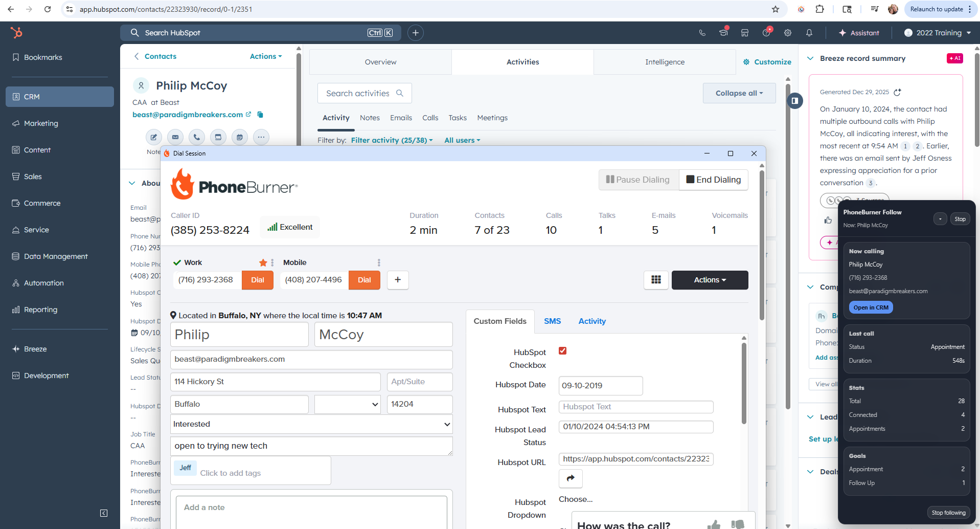Image resolution: width=980 pixels, height=529 pixels.
Task: Open the more actions ellipsis under contact
Action: (x=261, y=137)
